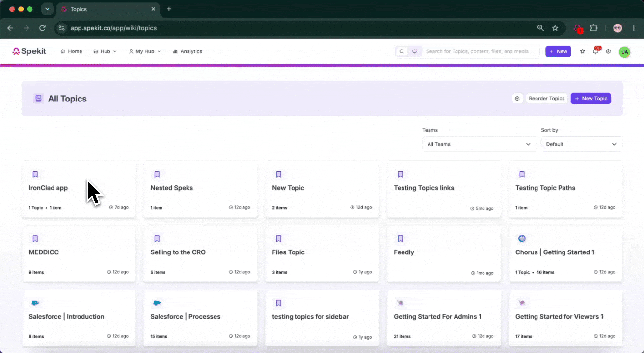Click the Testing Topics links bookmark icon
This screenshot has height=353, width=644.
click(x=401, y=175)
